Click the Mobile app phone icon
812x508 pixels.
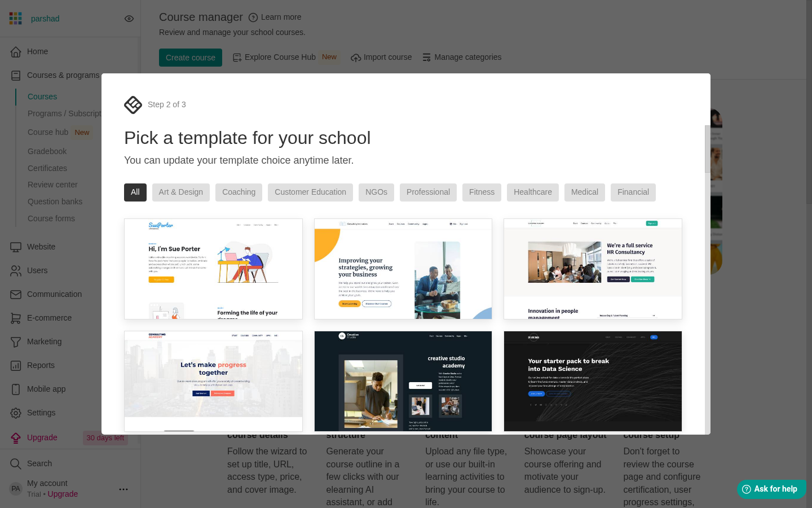coord(16,389)
